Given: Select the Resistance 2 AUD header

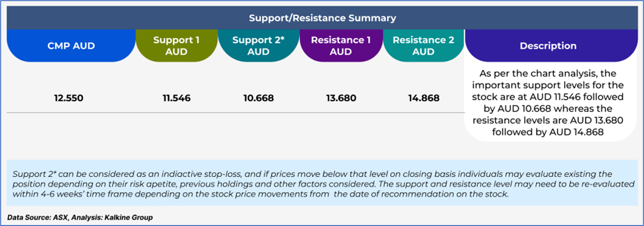Looking at the screenshot, I should pos(423,46).
